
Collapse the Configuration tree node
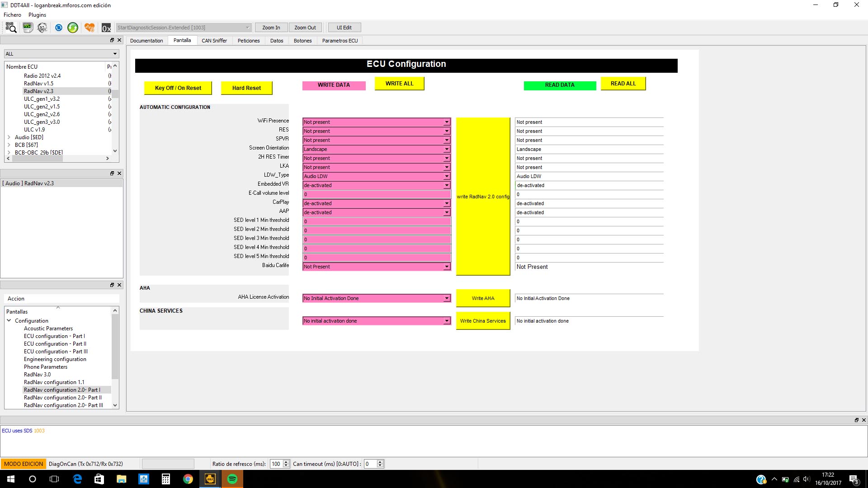click(x=9, y=320)
